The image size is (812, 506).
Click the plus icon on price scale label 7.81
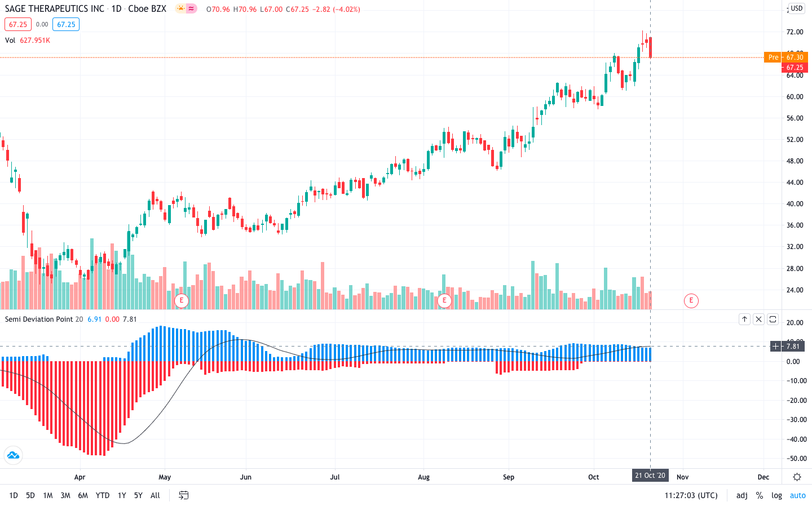point(776,346)
